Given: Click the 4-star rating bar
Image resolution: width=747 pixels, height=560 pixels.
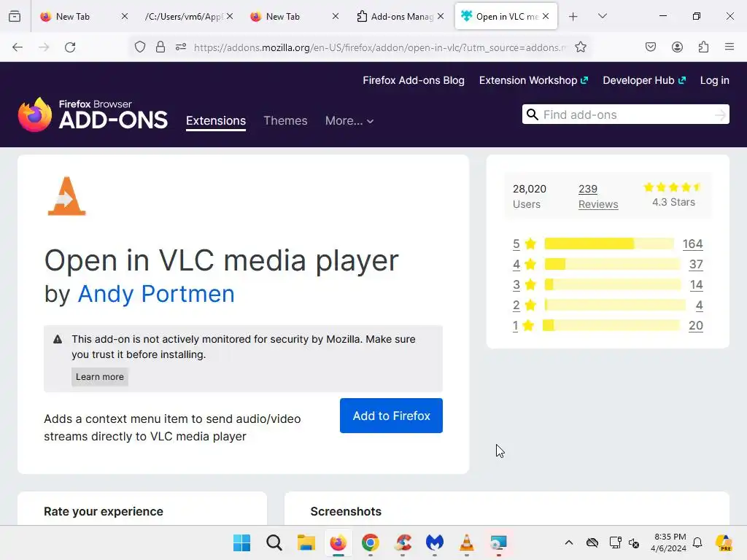Looking at the screenshot, I should [612, 264].
